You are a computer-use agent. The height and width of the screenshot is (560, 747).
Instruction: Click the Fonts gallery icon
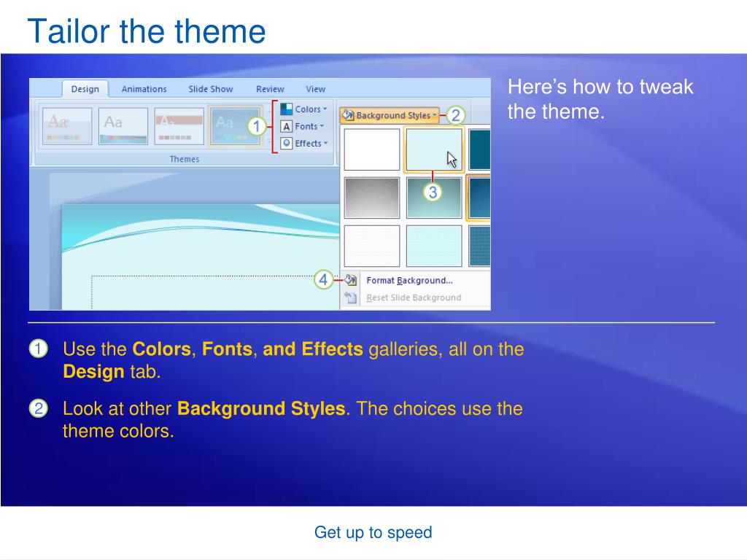(x=286, y=126)
